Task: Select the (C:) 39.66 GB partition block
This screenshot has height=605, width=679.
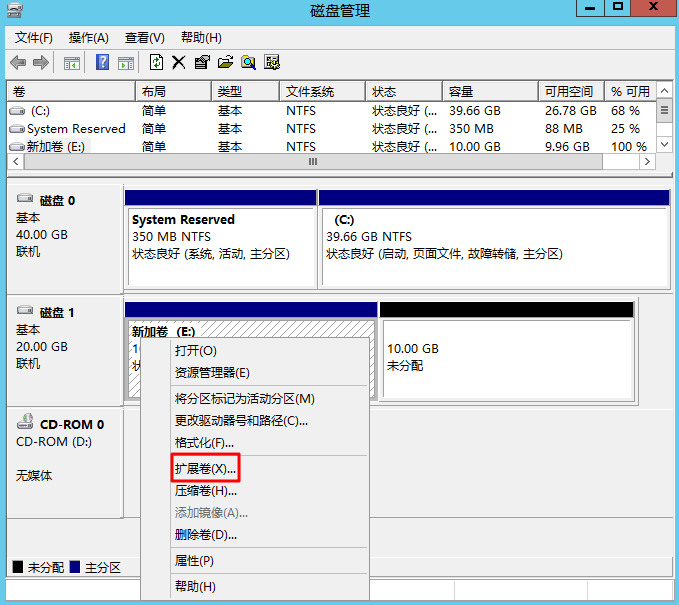Action: coord(495,239)
